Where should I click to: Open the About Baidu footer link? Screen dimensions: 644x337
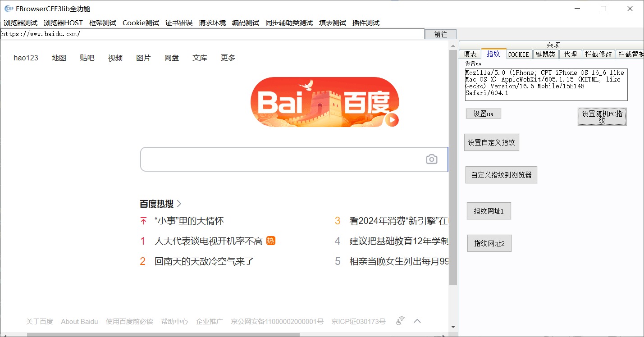(79, 321)
